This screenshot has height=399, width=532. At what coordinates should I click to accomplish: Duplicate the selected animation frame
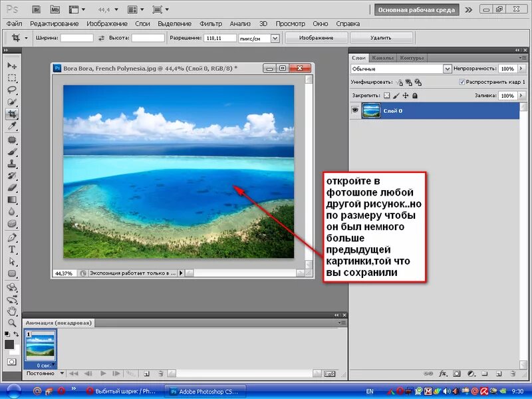(x=146, y=374)
